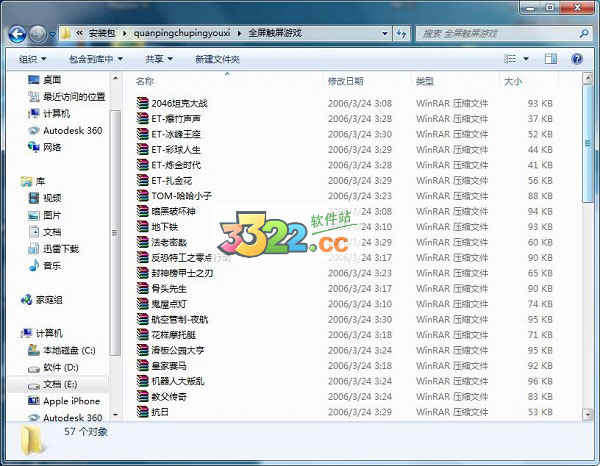This screenshot has height=466, width=600.
Task: Click the archive icon of 法老密戳
Action: [x=142, y=242]
